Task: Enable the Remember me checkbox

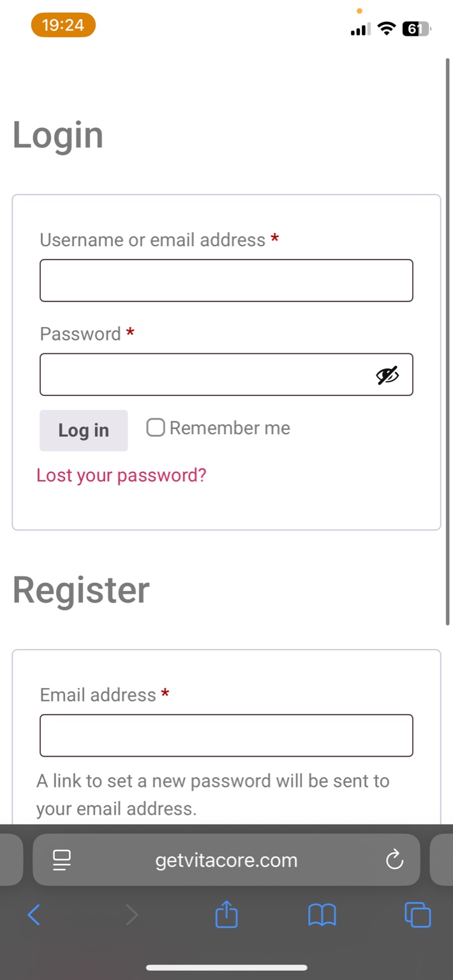Action: (156, 427)
